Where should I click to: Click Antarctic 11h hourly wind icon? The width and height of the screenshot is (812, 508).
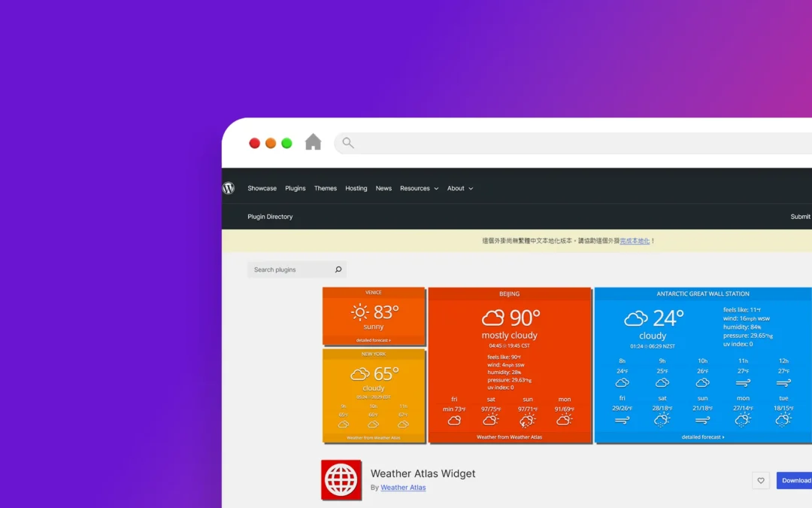743,383
